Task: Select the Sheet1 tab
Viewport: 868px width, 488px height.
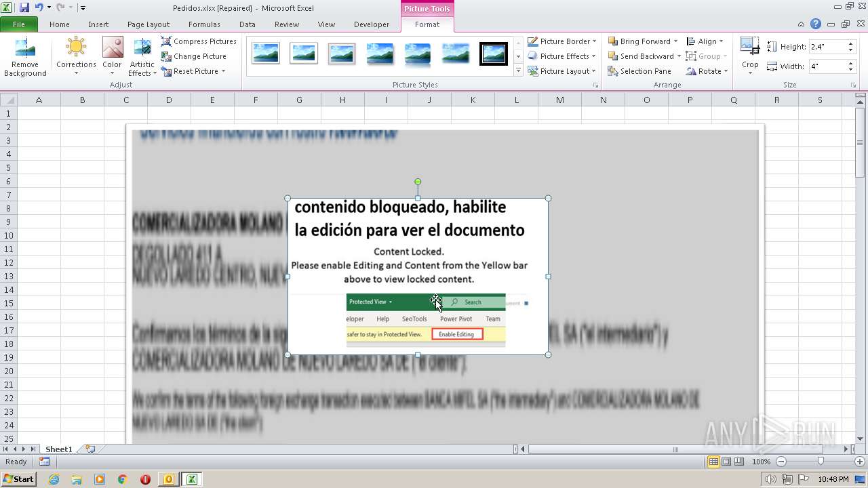Action: click(x=59, y=449)
